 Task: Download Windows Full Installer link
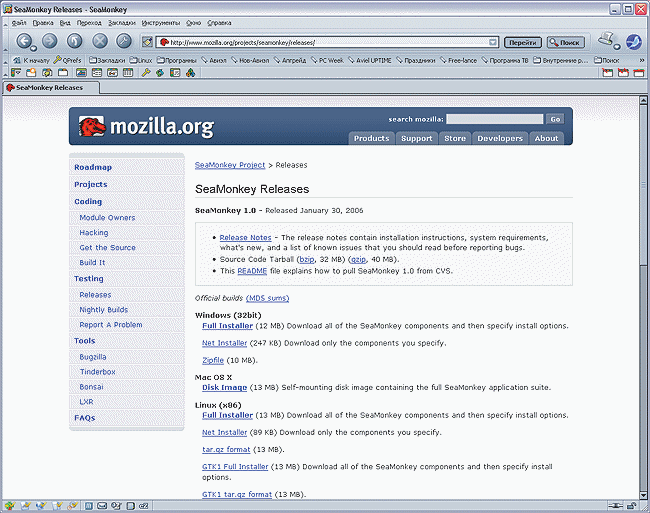coord(228,326)
